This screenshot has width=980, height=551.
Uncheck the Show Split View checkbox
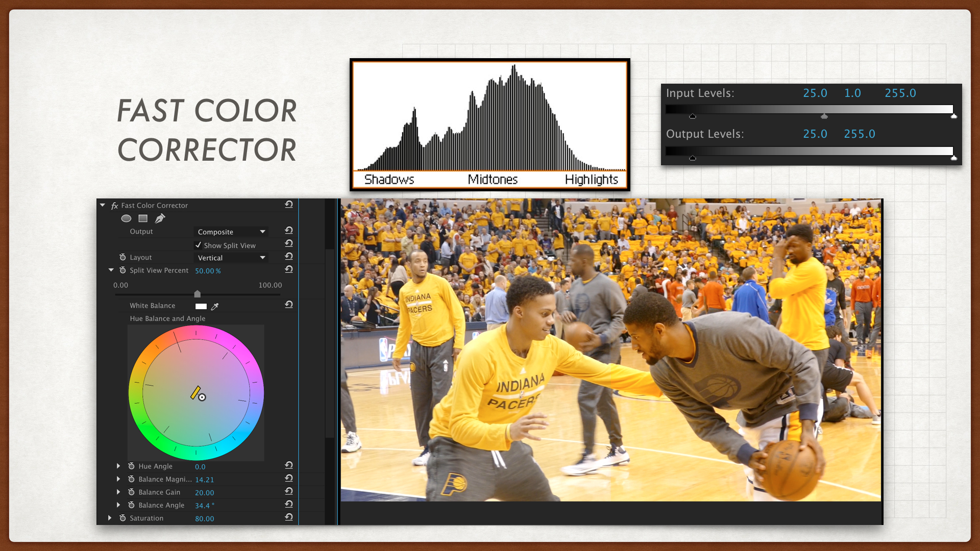click(199, 245)
